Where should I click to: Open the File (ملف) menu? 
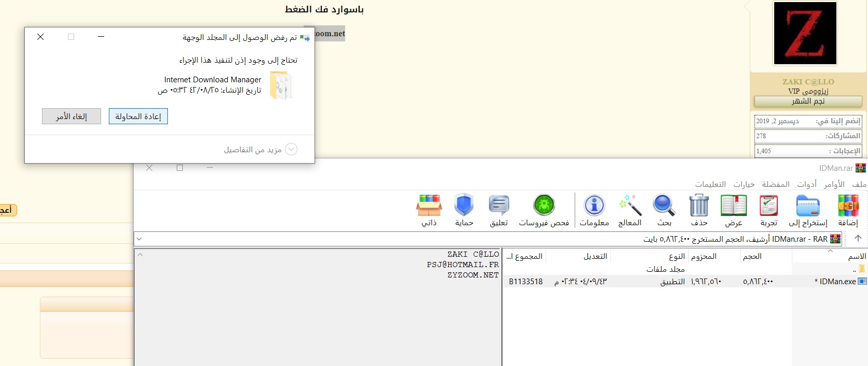[859, 184]
